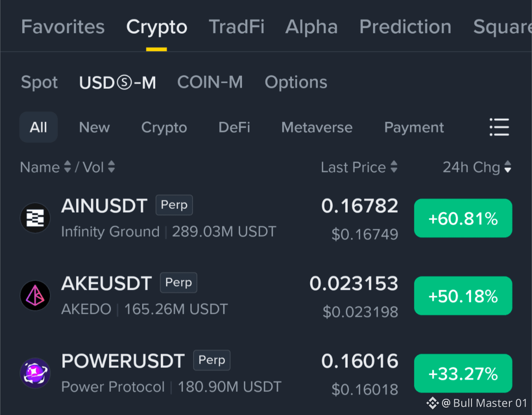Open the Prediction tab
This screenshot has width=532, height=415.
405,26
